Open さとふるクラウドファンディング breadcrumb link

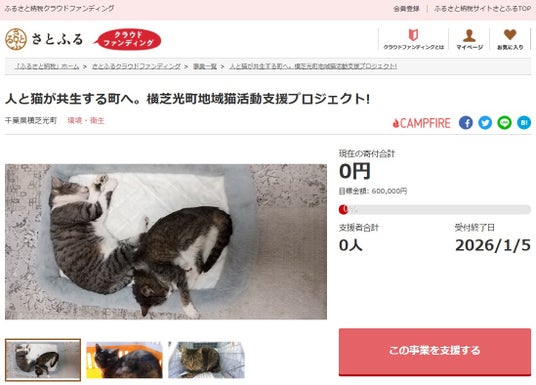136,66
